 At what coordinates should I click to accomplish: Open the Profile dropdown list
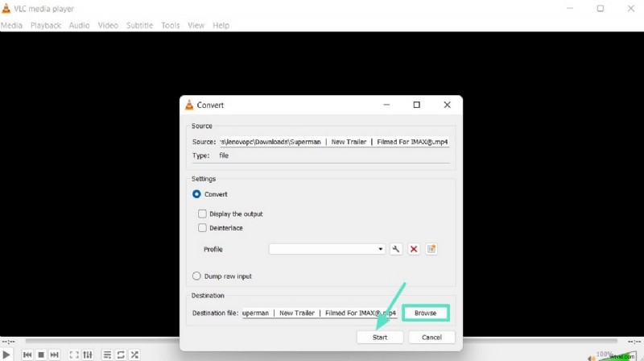(x=327, y=249)
